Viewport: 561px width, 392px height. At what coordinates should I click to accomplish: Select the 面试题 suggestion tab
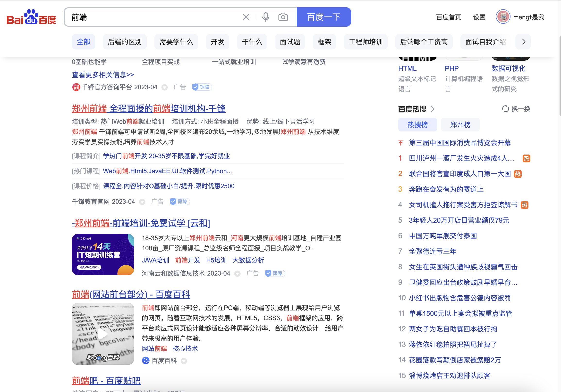pyautogui.click(x=290, y=42)
